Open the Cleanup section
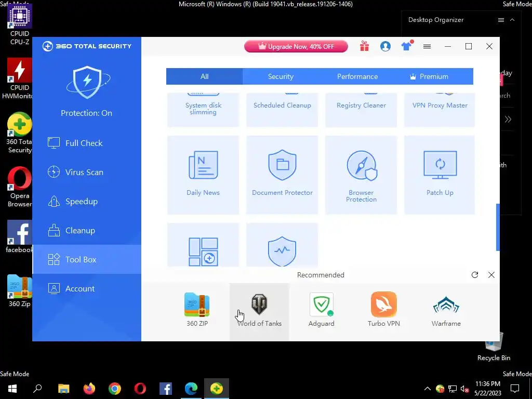 pyautogui.click(x=87, y=230)
